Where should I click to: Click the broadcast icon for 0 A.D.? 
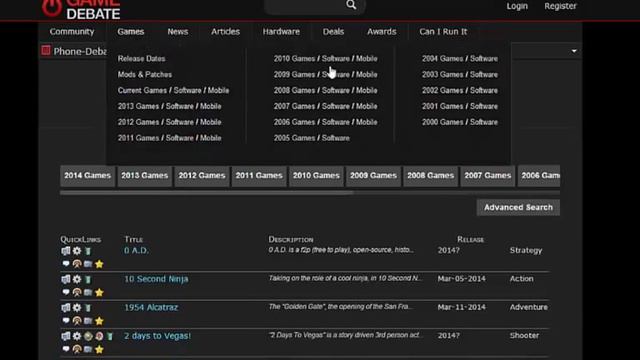click(77, 264)
